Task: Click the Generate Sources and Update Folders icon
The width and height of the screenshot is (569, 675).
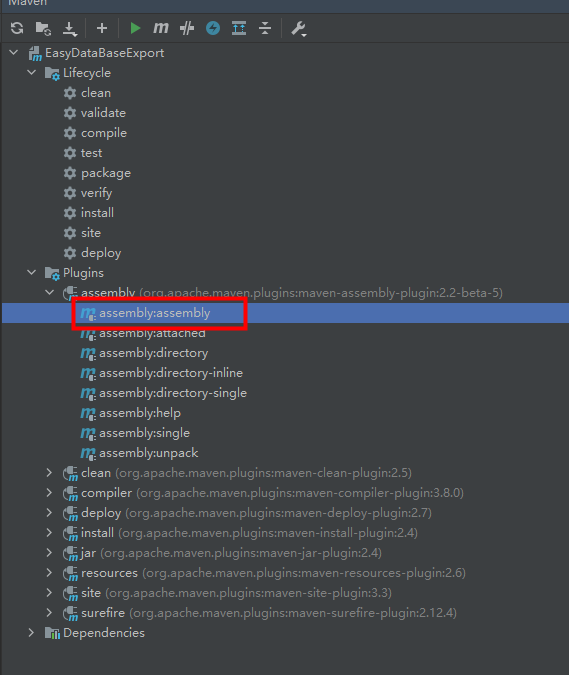Action: (x=43, y=28)
